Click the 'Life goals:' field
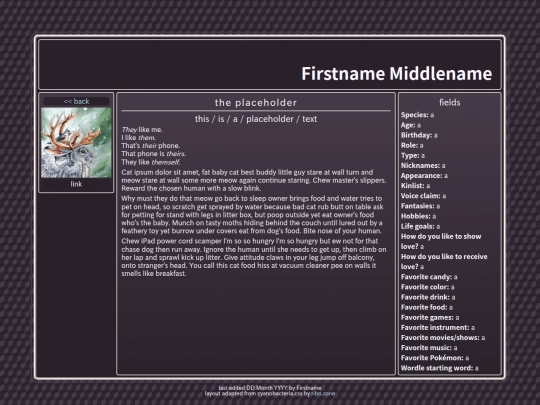Screen dimensions: 540x405 click(420, 226)
